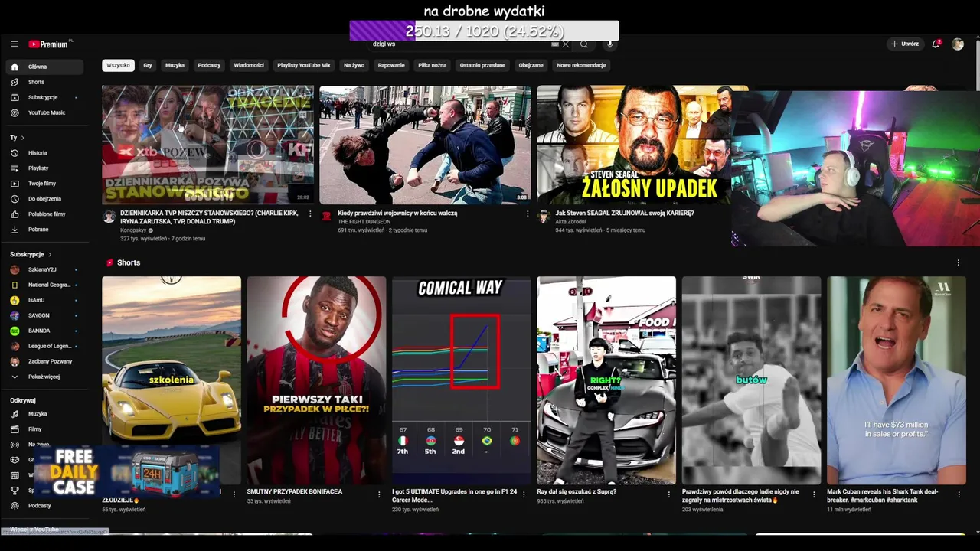Open the Mark Cuban Shark Tank short
This screenshot has width=980, height=551.
coord(897,380)
